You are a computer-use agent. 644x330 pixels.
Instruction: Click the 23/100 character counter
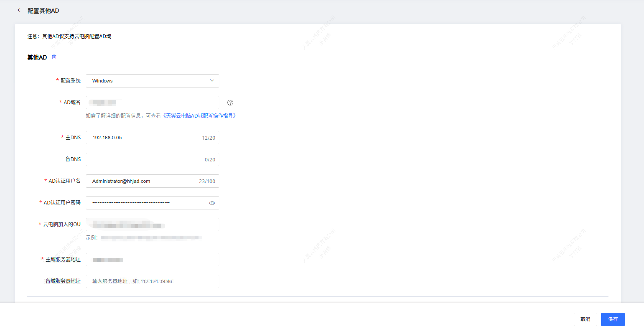tap(207, 181)
